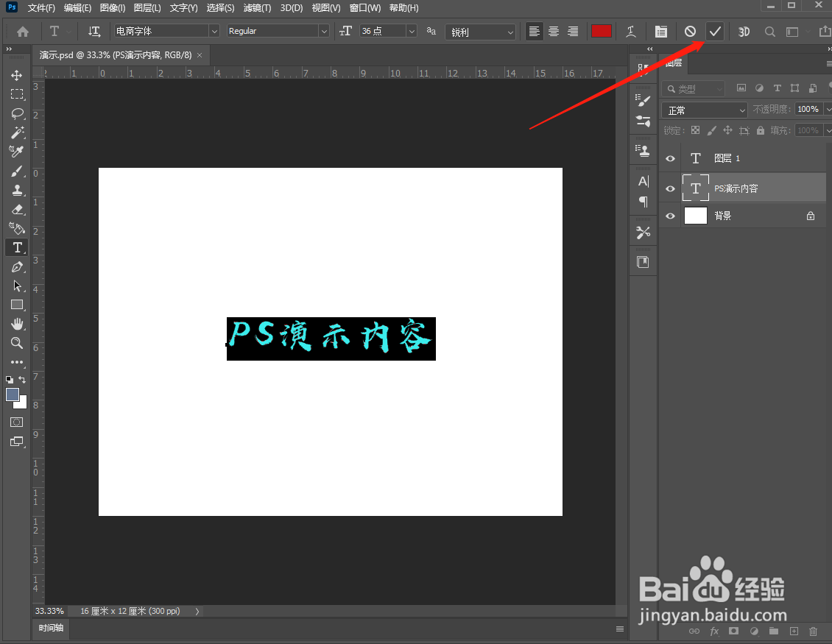Toggle Character and Paragraph panels
The image size is (832, 644).
click(660, 32)
